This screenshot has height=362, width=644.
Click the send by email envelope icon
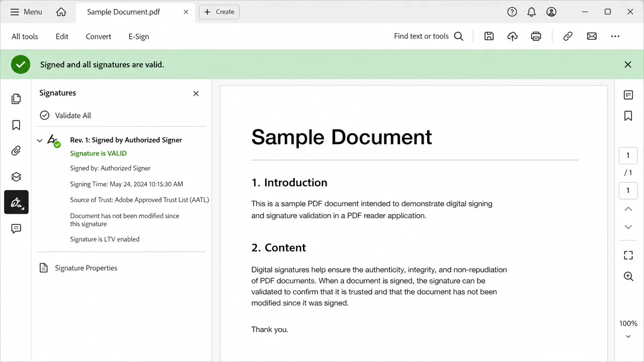point(592,36)
